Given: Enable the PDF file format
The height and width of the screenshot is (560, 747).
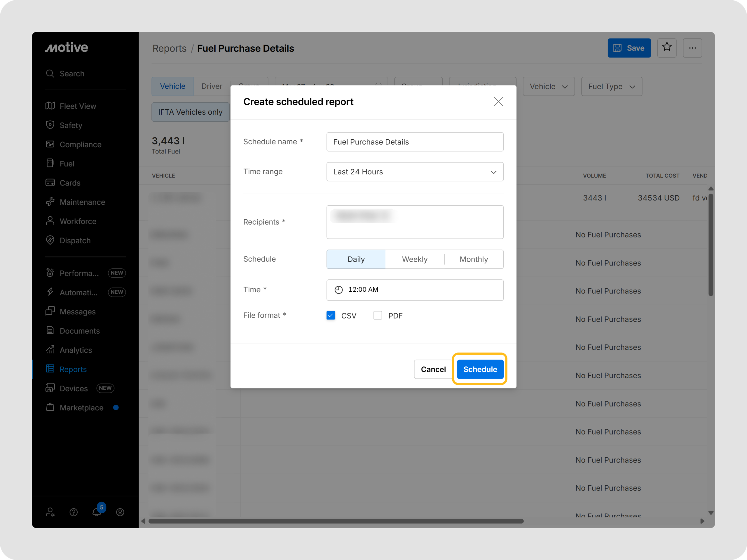Looking at the screenshot, I should tap(378, 315).
